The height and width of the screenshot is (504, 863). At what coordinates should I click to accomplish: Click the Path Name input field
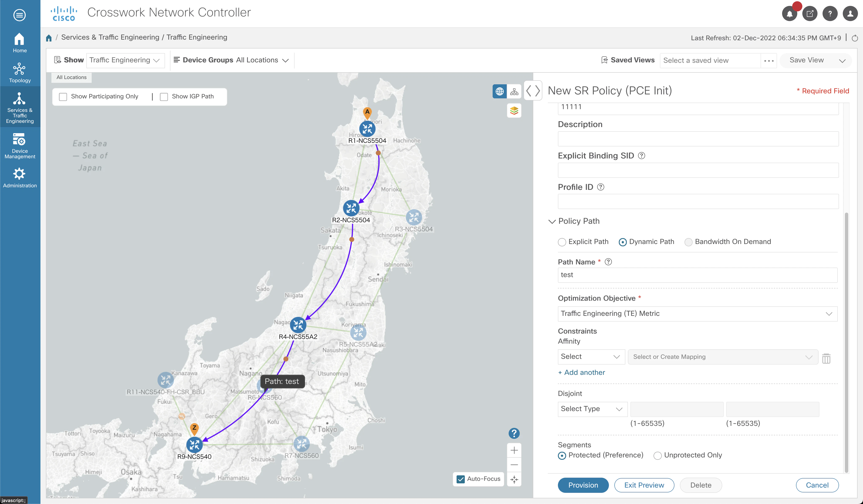697,275
